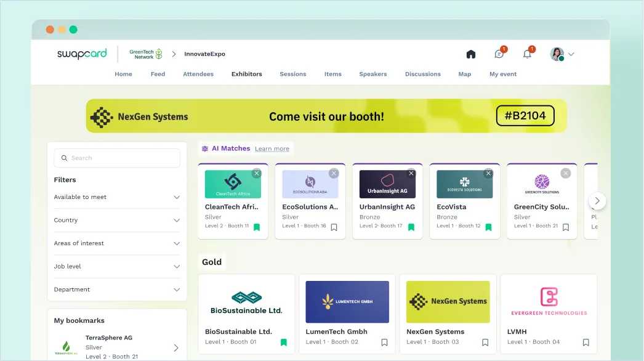Click the user profile avatar
Viewport: 644px width, 361px height.
click(x=557, y=54)
